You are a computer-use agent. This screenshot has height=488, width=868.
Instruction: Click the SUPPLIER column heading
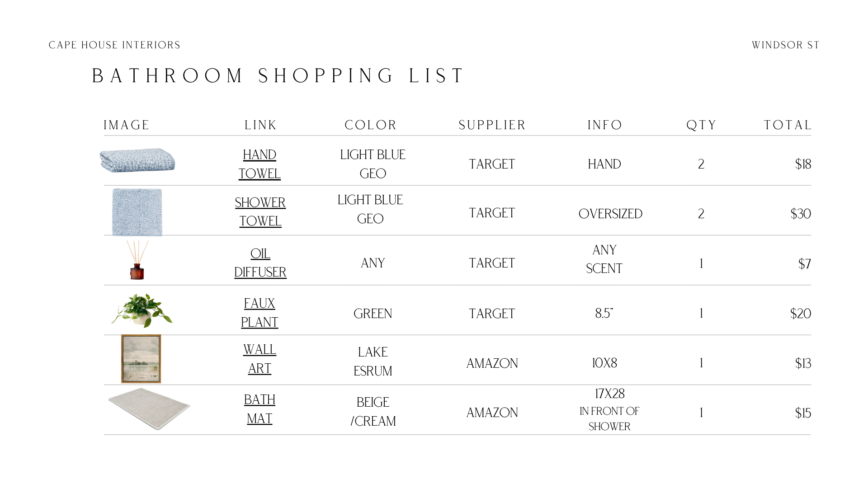tap(492, 125)
